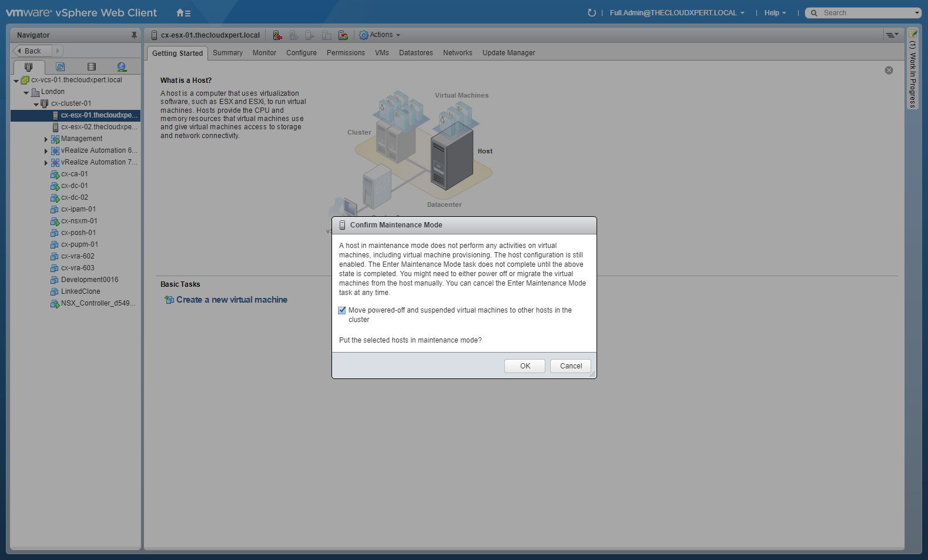Confirm maintenance mode with OK

(524, 366)
